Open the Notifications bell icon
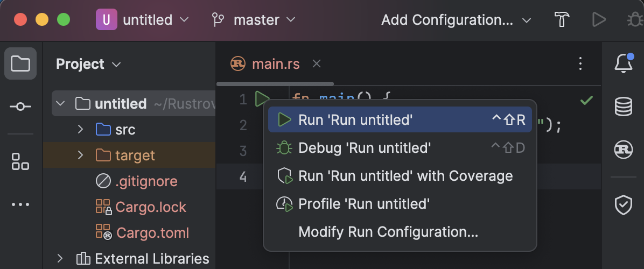Image resolution: width=644 pixels, height=269 pixels. point(623,63)
